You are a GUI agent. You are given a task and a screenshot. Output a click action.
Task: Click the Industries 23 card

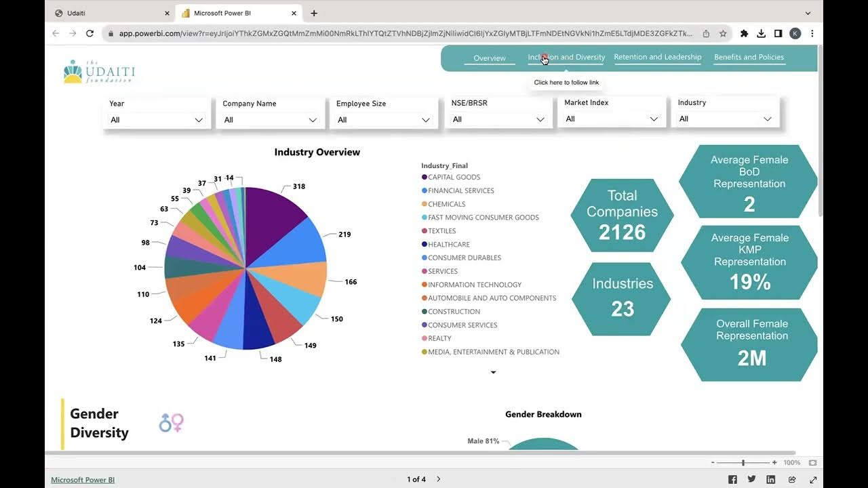click(x=622, y=299)
